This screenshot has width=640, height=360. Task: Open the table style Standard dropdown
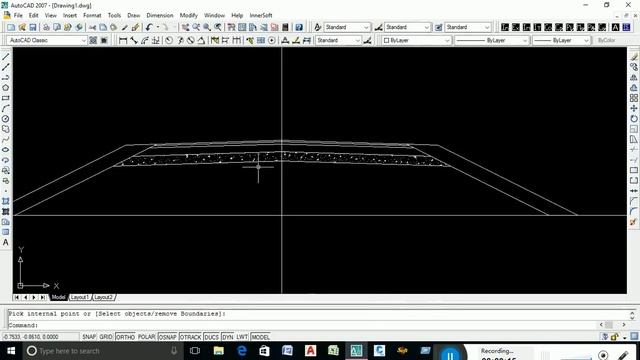[x=468, y=27]
